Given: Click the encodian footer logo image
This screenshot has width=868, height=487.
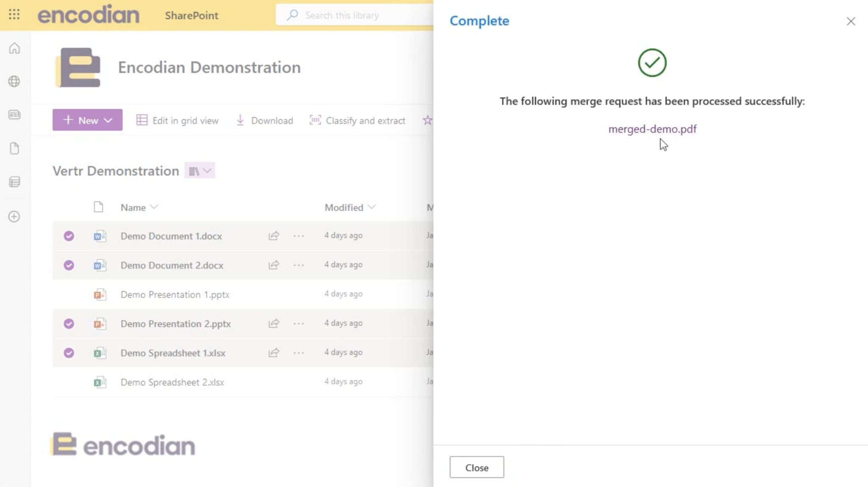Looking at the screenshot, I should [123, 445].
